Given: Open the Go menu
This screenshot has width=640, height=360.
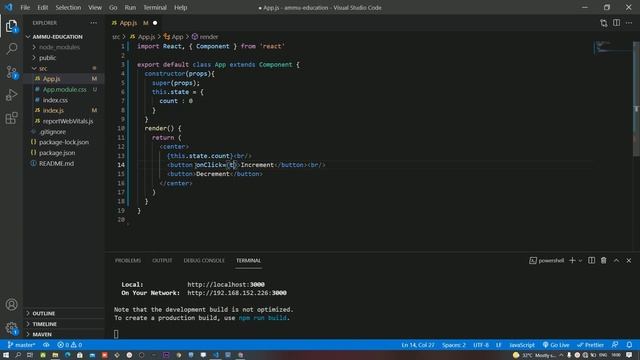Looking at the screenshot, I should click(x=113, y=7).
